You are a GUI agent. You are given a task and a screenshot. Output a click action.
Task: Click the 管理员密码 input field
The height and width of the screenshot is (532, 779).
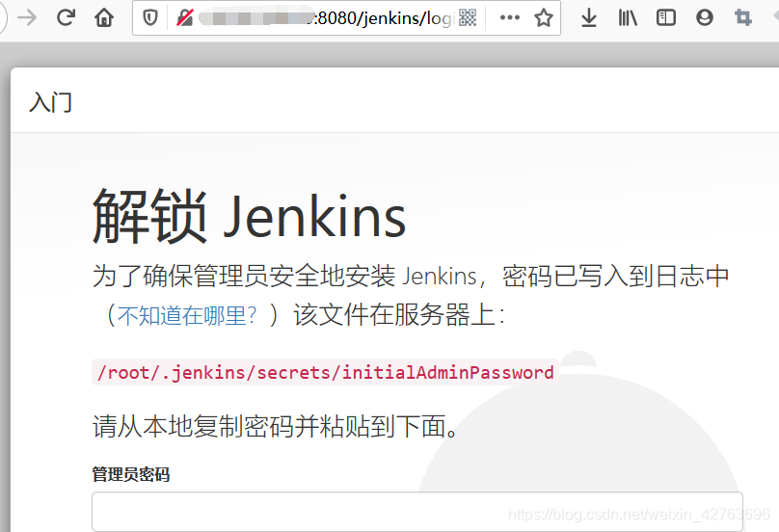417,512
